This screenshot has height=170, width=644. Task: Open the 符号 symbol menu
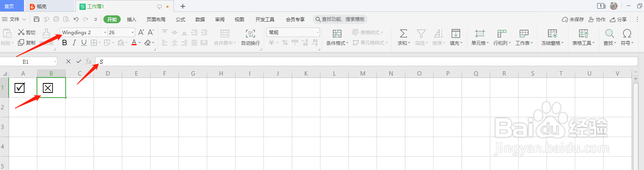(x=627, y=38)
